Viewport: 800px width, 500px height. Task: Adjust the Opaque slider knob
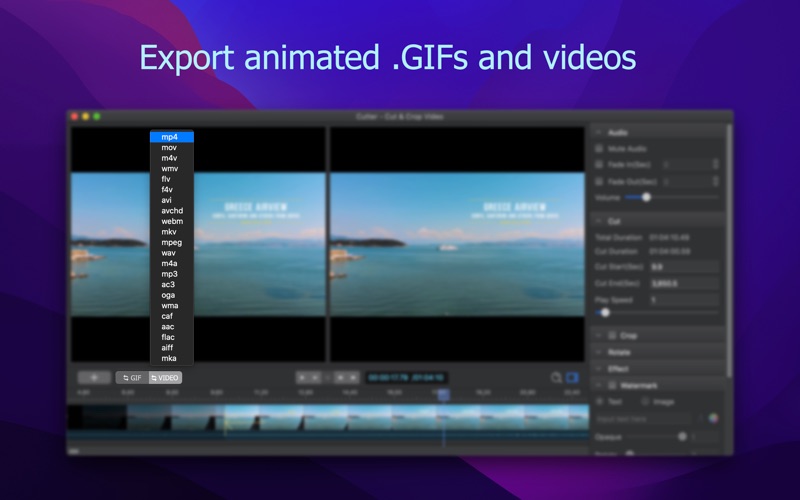click(682, 437)
